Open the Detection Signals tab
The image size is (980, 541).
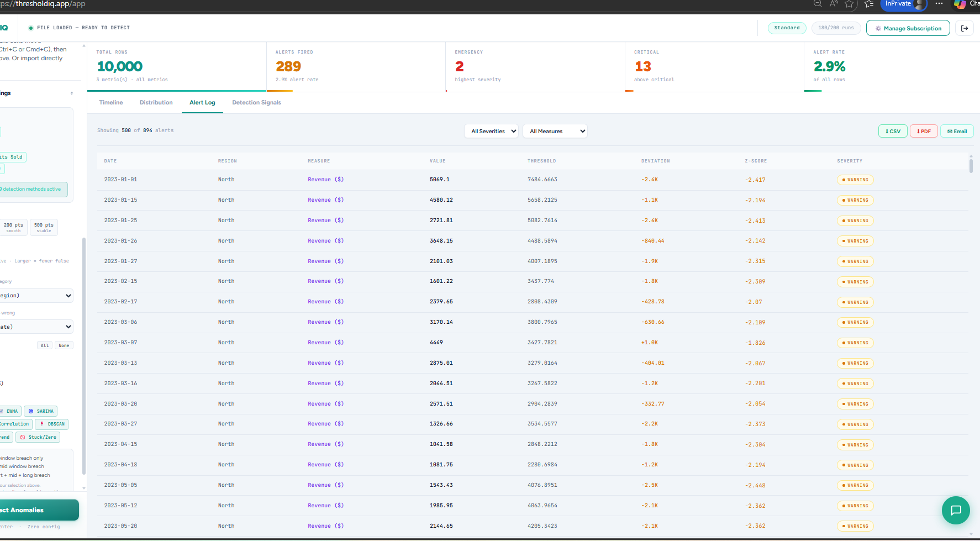coord(256,102)
